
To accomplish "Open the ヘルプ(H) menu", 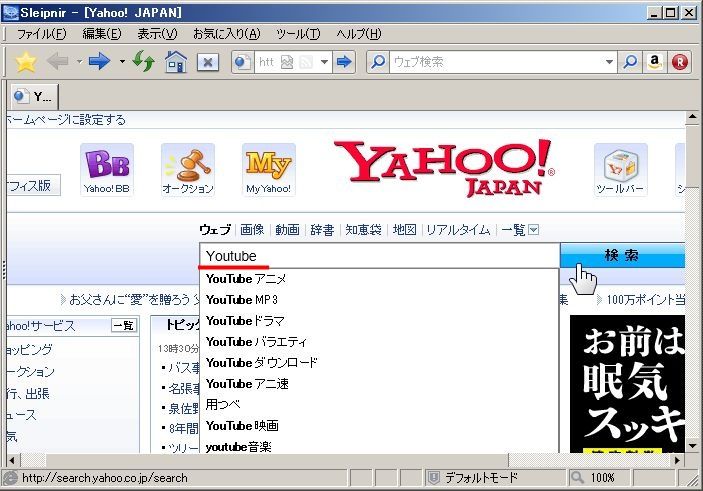I will 359,34.
